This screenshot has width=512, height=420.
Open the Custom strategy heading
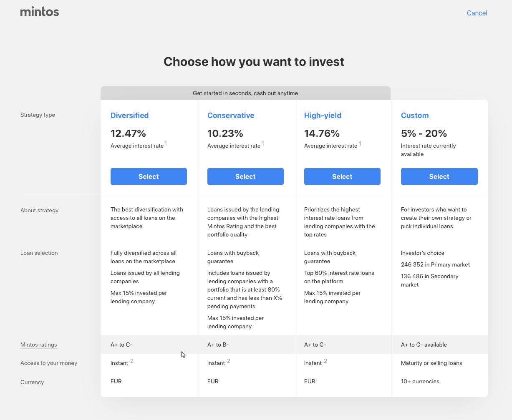(x=415, y=116)
